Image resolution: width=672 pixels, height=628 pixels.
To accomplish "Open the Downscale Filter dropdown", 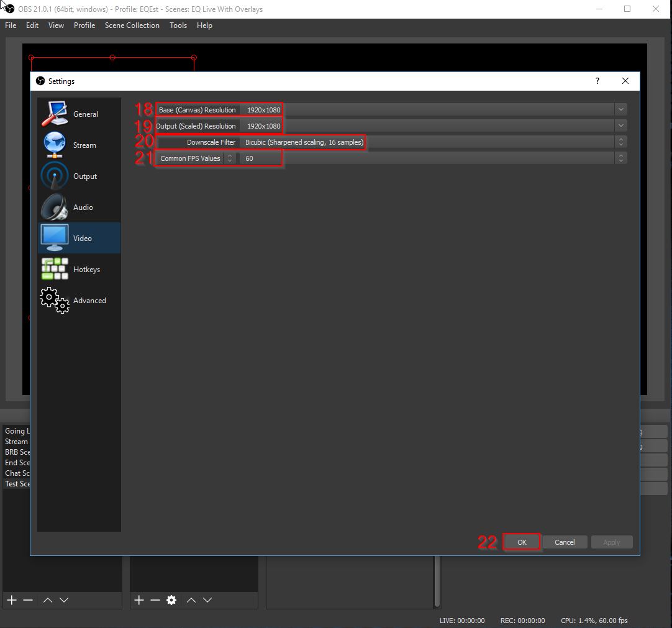I will tap(620, 142).
